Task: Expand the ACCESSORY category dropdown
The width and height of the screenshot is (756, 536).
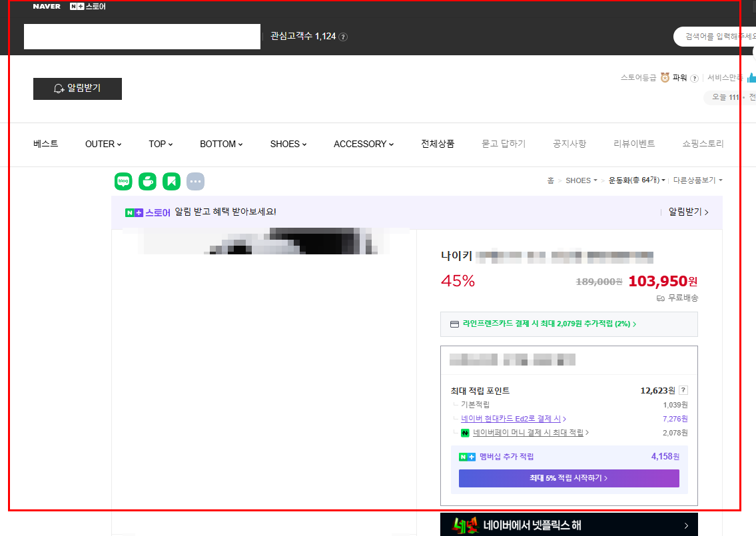Action: (364, 144)
